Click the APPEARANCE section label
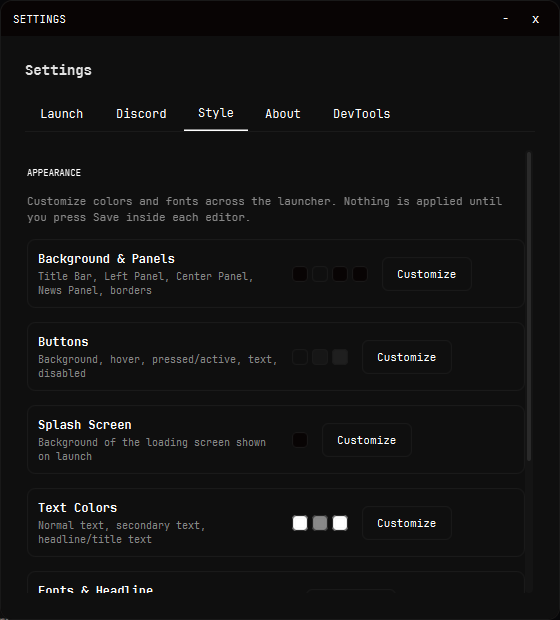Image resolution: width=560 pixels, height=620 pixels. pos(54,173)
